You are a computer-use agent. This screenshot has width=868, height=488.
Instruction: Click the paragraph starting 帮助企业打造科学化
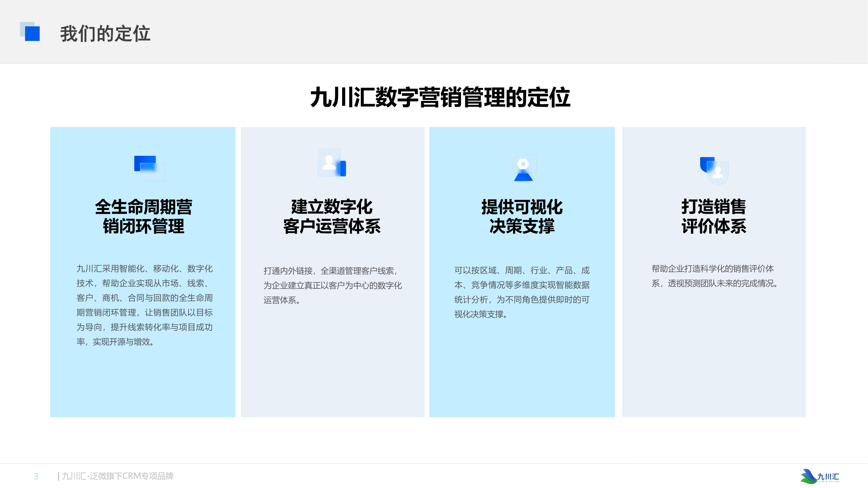(x=716, y=276)
